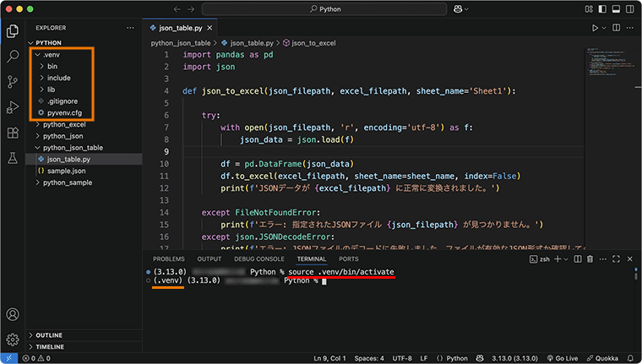Image resolution: width=642 pixels, height=364 pixels.
Task: Expand the TIMELINE section
Action: pyautogui.click(x=84, y=347)
